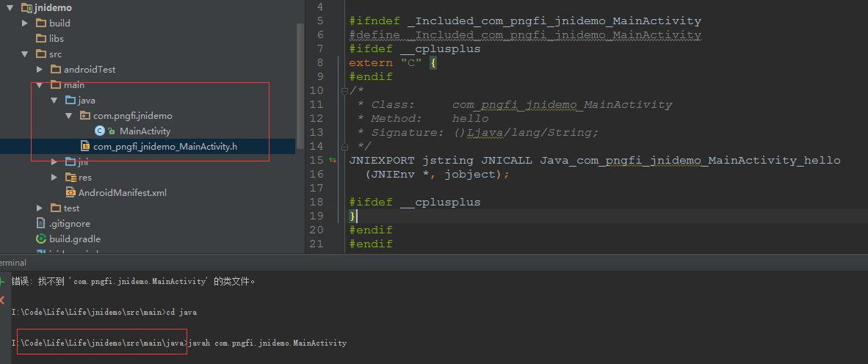The height and width of the screenshot is (364, 868).
Task: Click the header file icon of com_pngfi_jnidemo_MainActivity.h
Action: 85,147
